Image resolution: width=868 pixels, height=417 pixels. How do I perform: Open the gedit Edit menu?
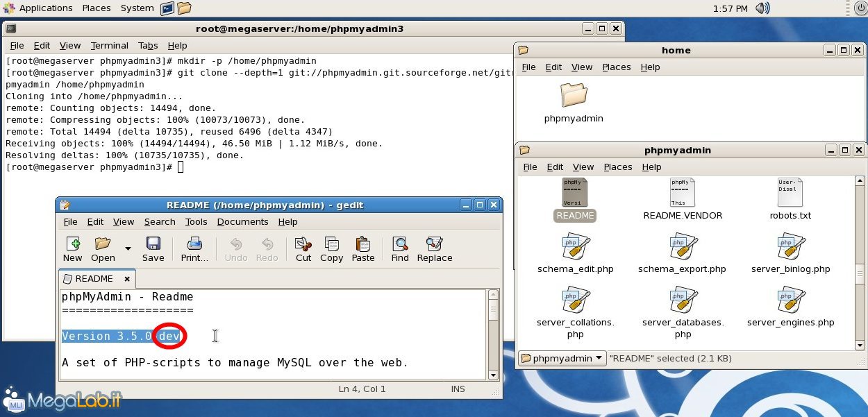(x=95, y=222)
